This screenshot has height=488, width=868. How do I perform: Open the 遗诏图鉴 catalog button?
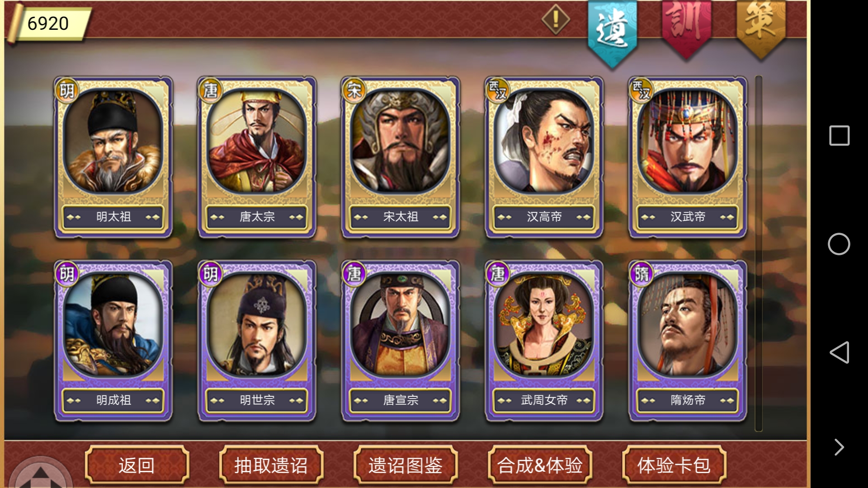click(406, 465)
